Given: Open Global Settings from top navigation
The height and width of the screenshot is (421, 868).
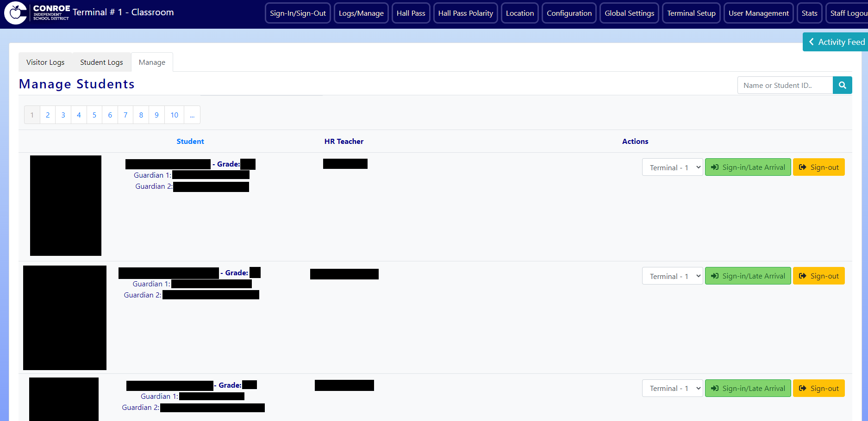Looking at the screenshot, I should [x=629, y=13].
